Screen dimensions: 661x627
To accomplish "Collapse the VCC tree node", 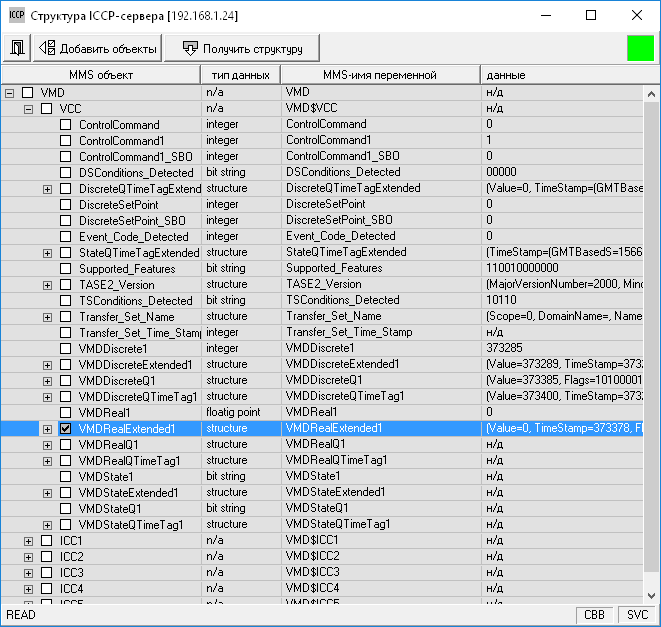I will 29,109.
